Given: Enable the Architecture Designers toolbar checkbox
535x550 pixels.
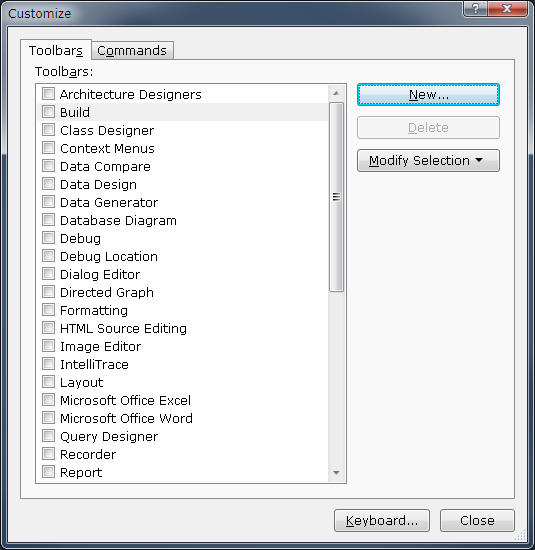Looking at the screenshot, I should coord(48,94).
